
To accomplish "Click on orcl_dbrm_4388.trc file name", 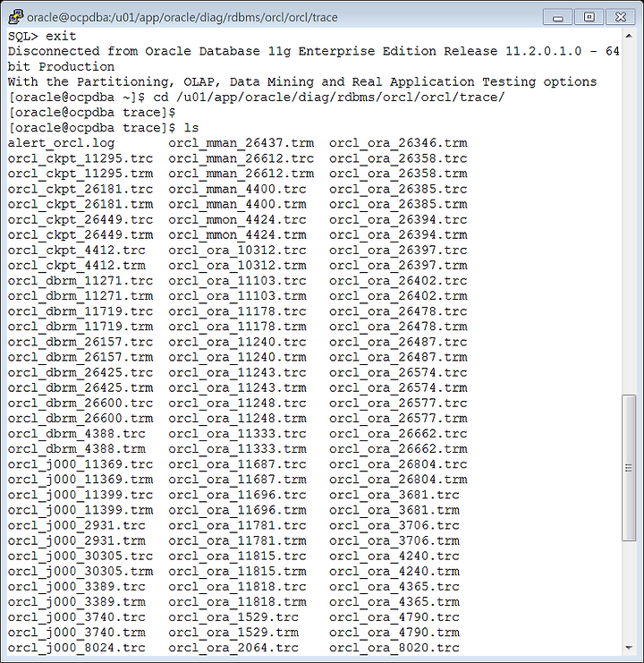I will pos(77,434).
